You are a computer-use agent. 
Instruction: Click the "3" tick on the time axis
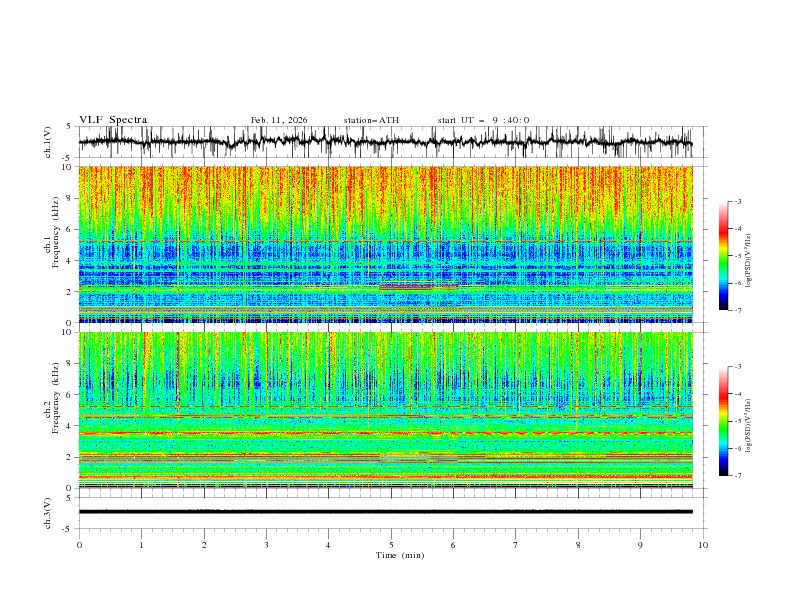pos(266,545)
